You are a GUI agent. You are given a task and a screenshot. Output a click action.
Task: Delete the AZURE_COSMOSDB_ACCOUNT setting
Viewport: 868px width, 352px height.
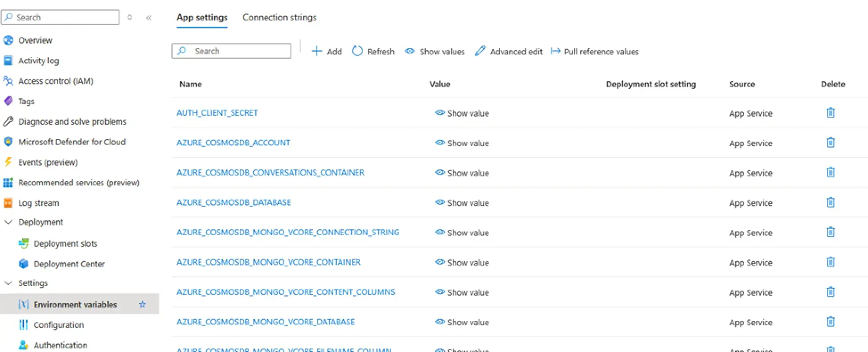tap(831, 143)
